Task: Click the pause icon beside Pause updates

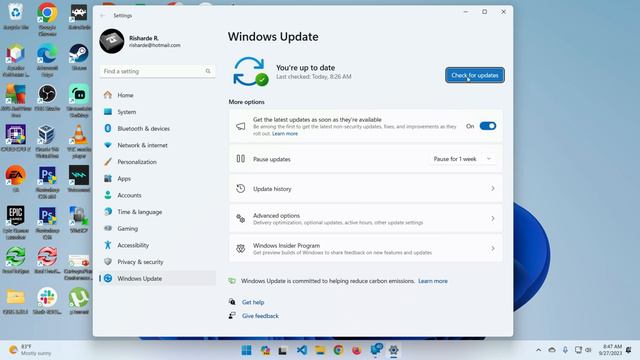Action: (x=241, y=159)
